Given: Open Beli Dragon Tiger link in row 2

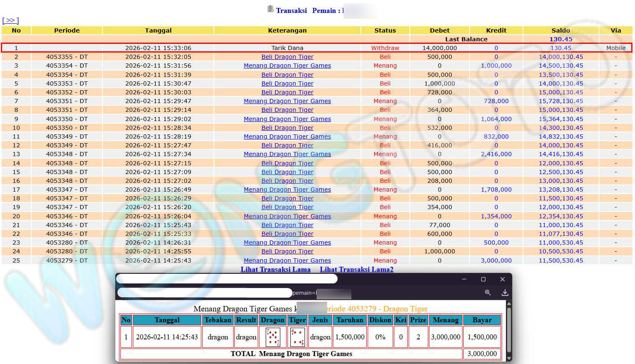Looking at the screenshot, I should pyautogui.click(x=287, y=57).
